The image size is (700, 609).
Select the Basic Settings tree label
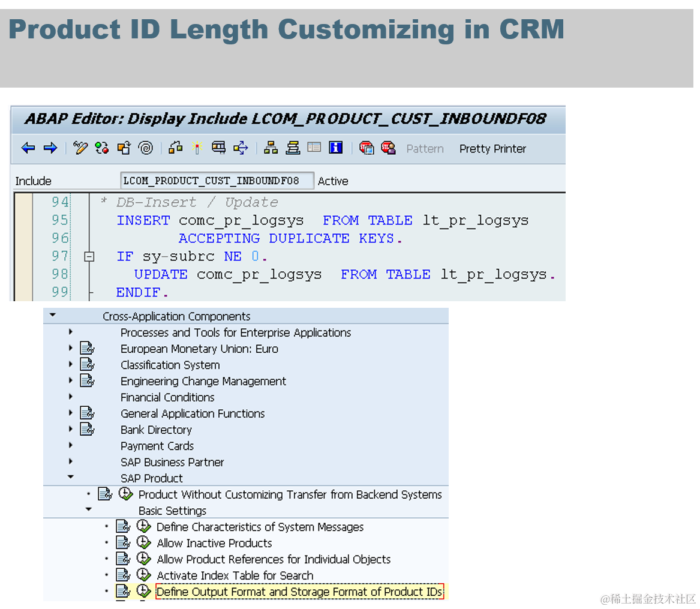(x=172, y=511)
